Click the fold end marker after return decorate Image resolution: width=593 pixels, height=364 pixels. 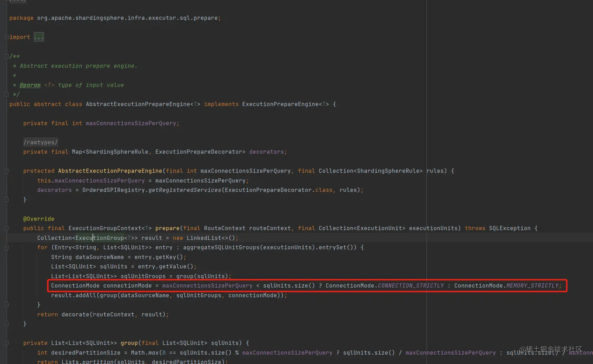point(6,324)
